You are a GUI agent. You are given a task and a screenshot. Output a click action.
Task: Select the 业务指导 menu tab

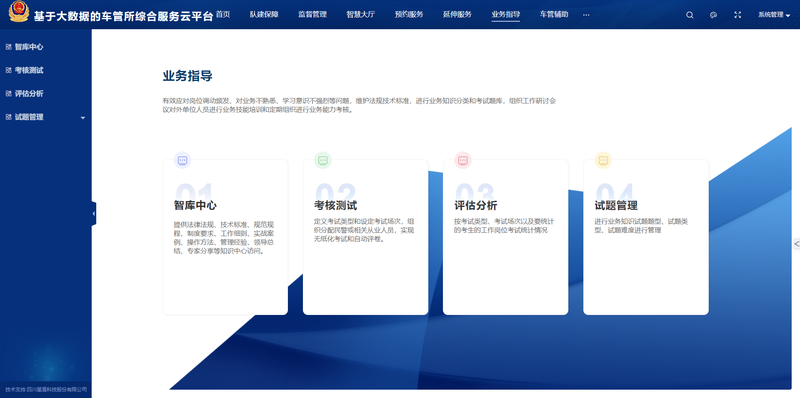506,14
